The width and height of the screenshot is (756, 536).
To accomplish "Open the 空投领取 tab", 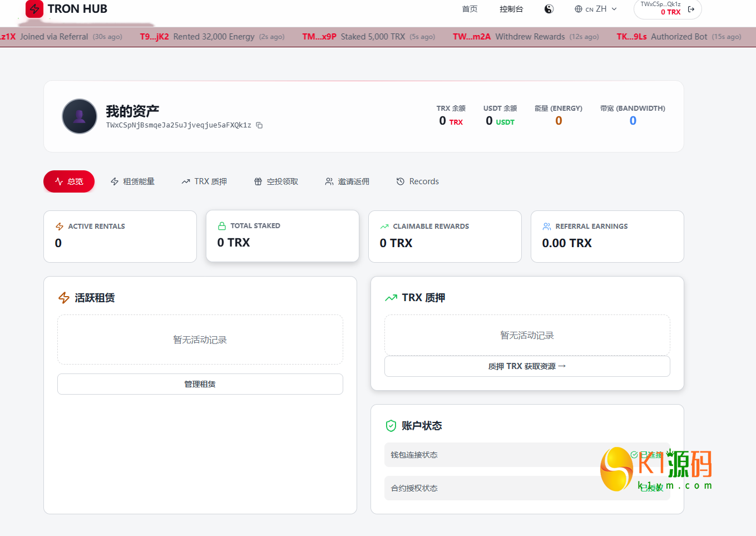I will click(x=276, y=181).
